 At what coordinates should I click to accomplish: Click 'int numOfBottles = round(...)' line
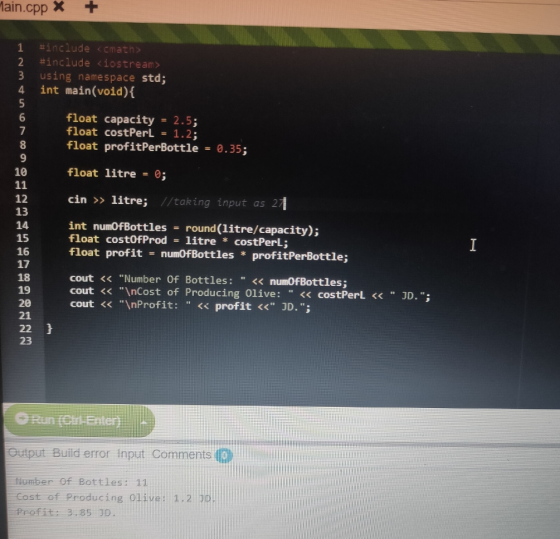[x=194, y=229]
